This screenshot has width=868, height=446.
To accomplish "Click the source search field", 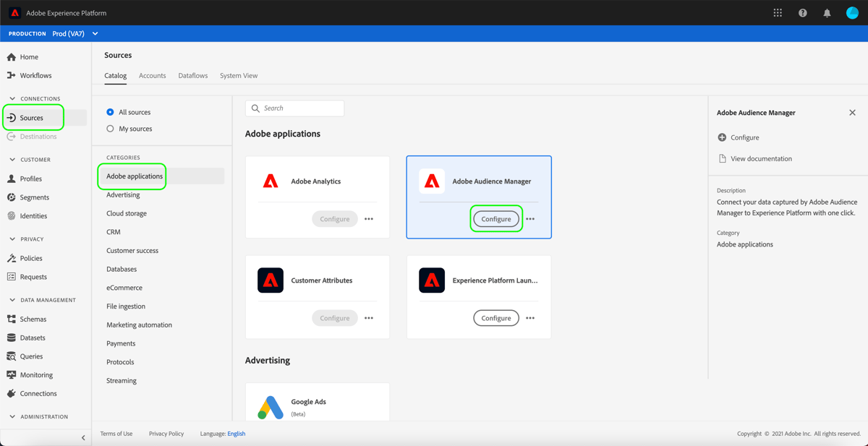I will [x=294, y=108].
